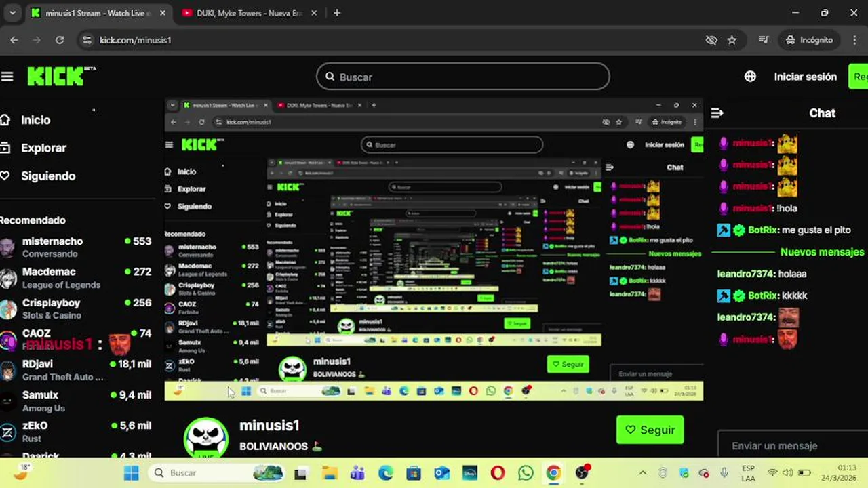The image size is (868, 488).
Task: Show hidden system tray icons
Action: (x=642, y=473)
